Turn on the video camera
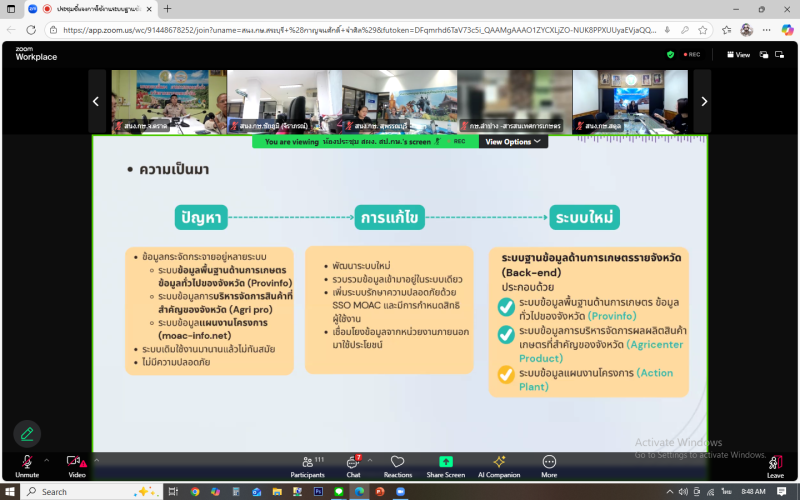The width and height of the screenshot is (800, 500). click(x=74, y=464)
